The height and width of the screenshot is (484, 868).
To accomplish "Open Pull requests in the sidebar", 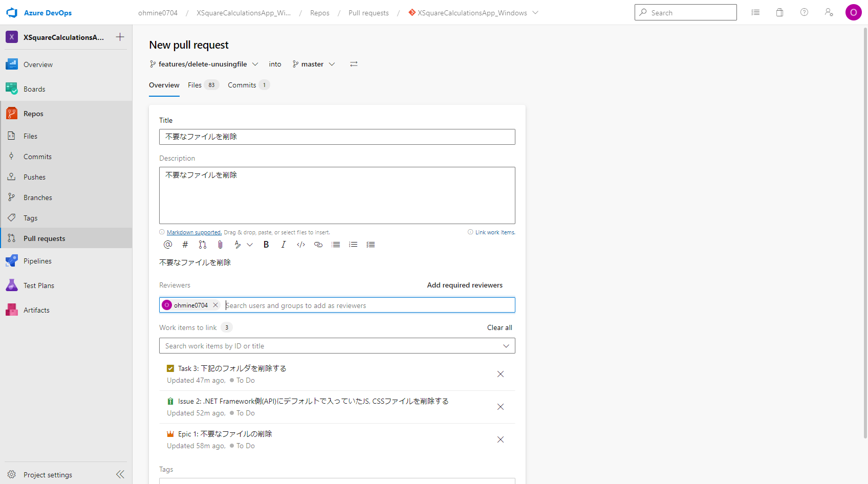I will click(x=66, y=238).
